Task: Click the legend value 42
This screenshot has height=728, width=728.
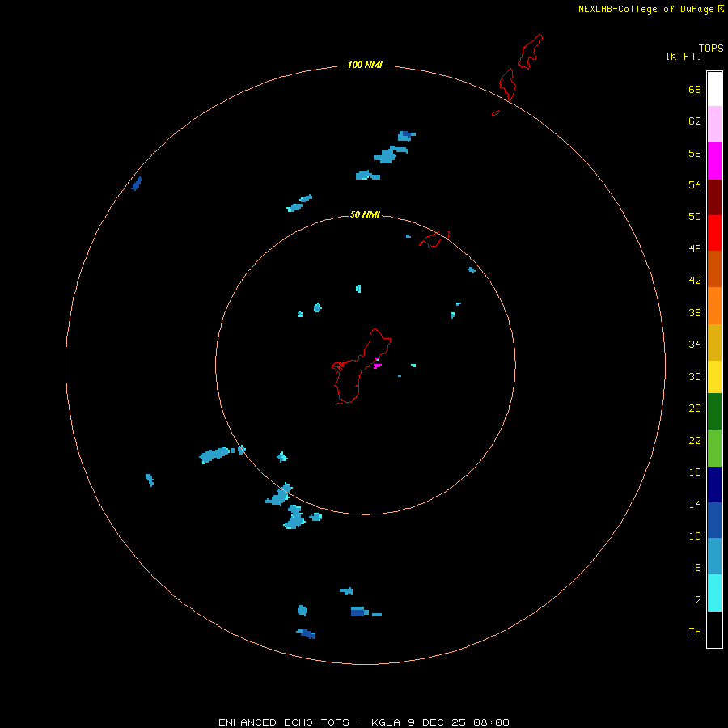Action: [695, 281]
